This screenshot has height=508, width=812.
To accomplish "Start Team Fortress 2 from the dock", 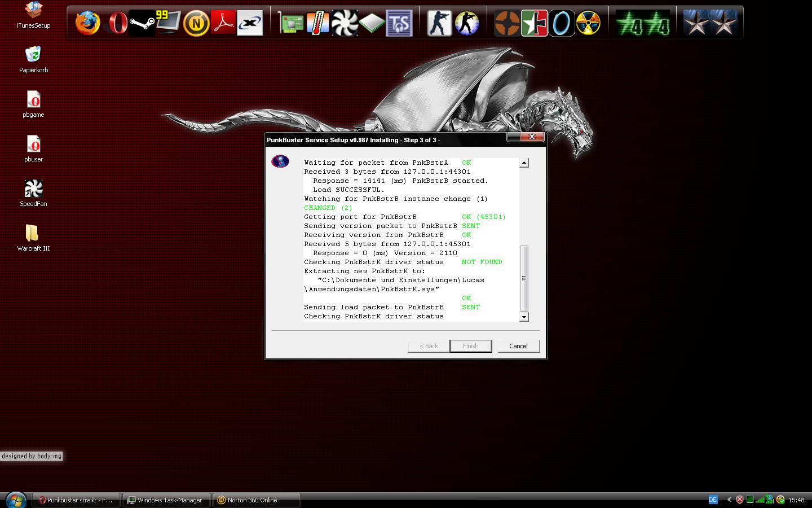I will pos(507,23).
